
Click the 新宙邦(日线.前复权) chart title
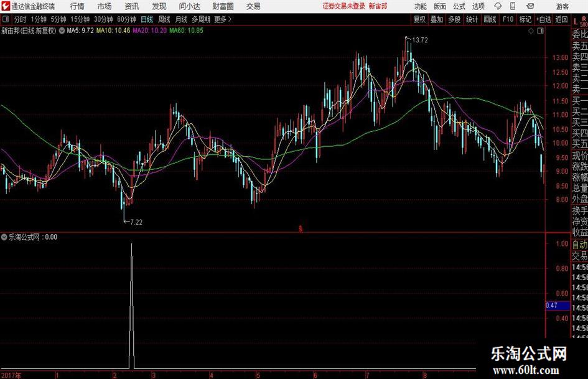[x=29, y=30]
